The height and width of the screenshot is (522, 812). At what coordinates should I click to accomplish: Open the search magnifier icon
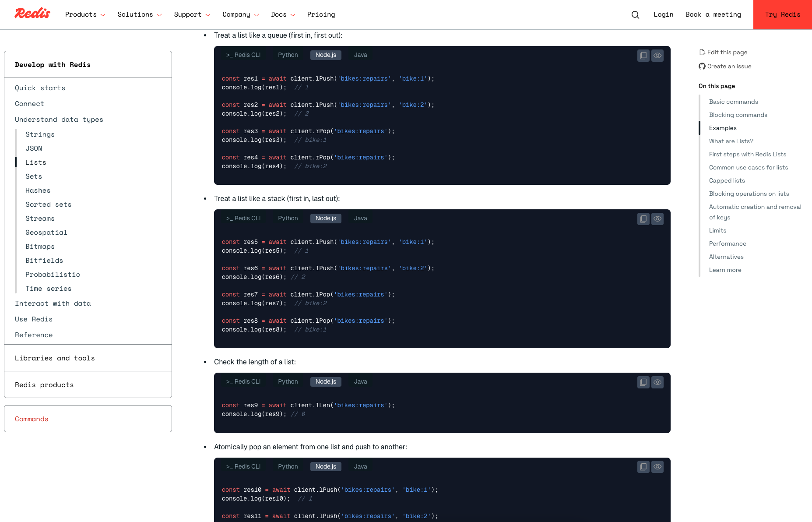point(635,15)
